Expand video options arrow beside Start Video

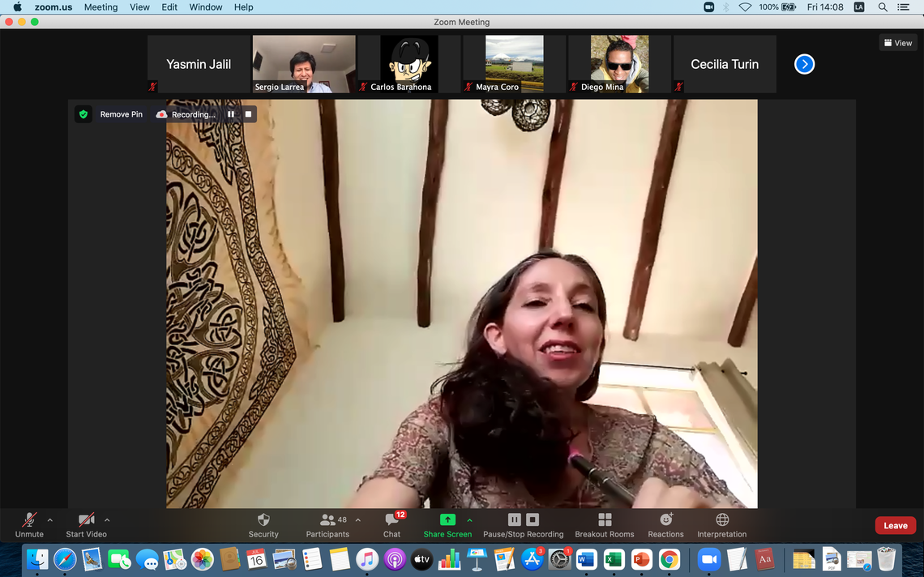[107, 520]
